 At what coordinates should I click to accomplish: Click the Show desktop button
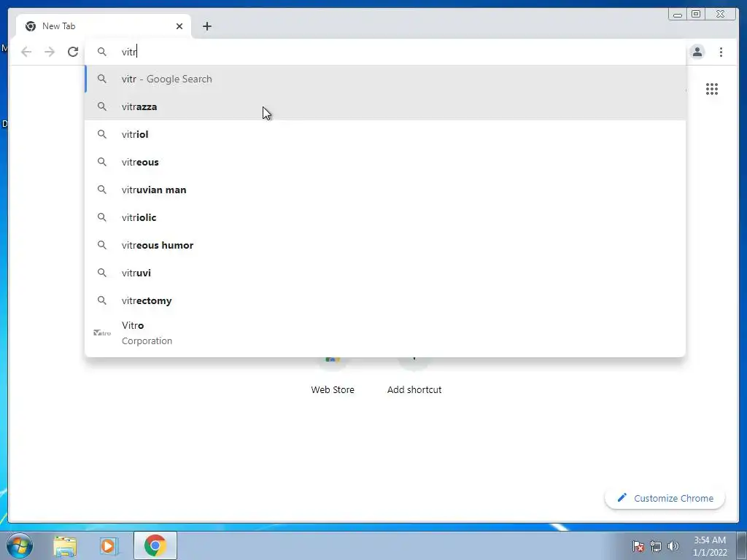742,546
